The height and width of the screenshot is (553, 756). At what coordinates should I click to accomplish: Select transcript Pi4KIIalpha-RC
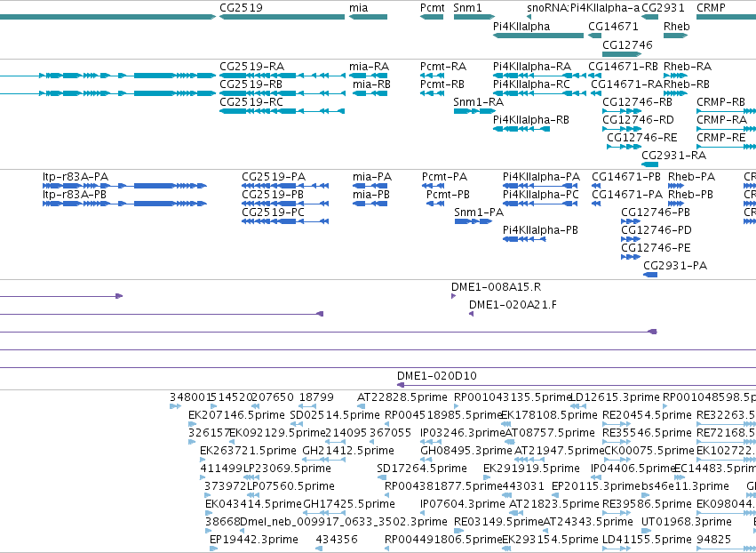(x=538, y=93)
